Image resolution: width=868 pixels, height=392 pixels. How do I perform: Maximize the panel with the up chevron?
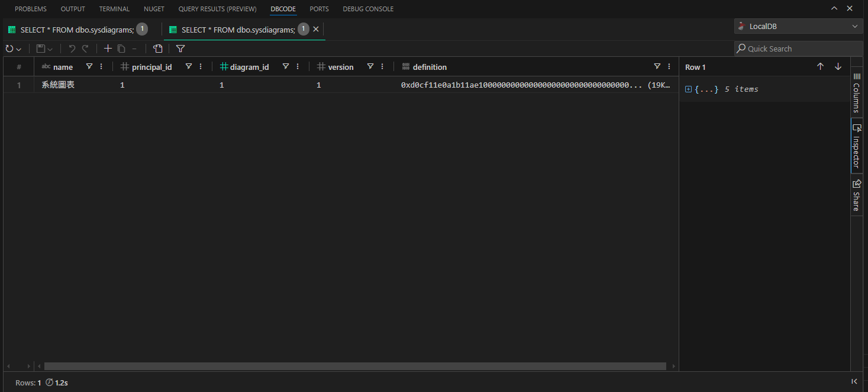(834, 9)
